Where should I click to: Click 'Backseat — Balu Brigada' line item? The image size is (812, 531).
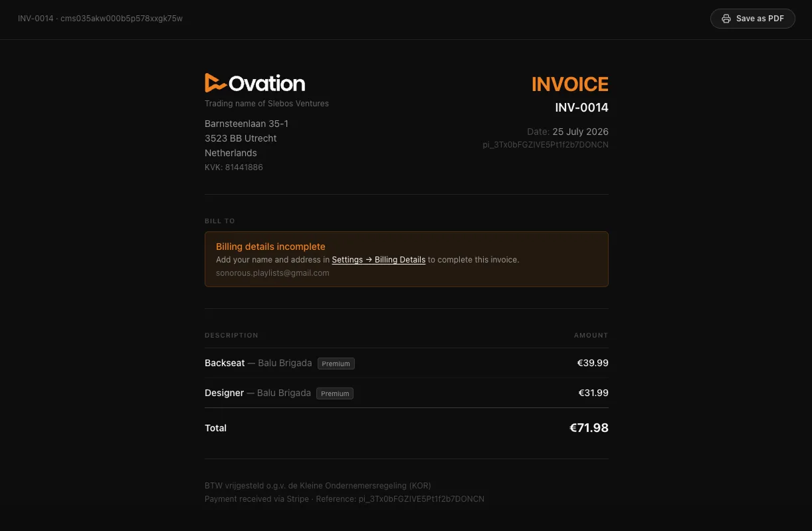point(258,364)
